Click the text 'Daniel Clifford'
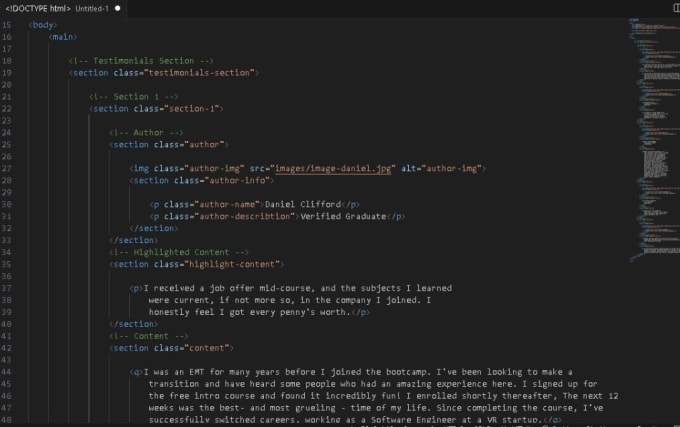680x427 pixels. point(303,205)
